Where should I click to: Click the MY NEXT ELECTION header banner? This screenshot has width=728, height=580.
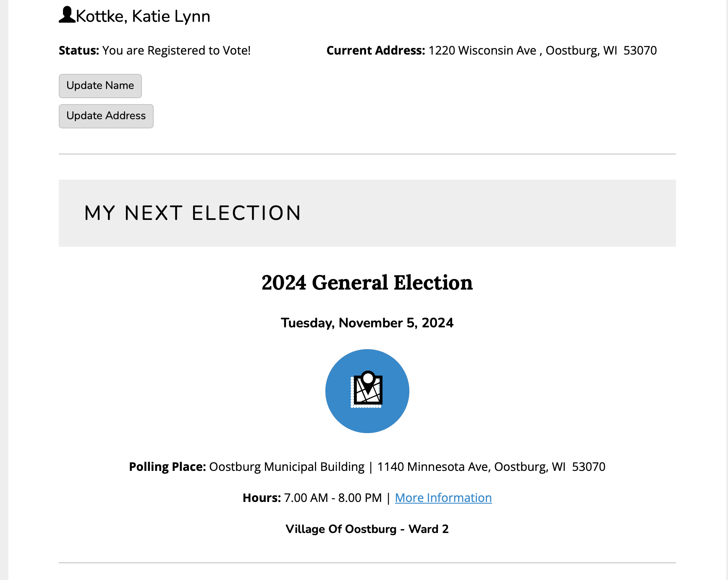pos(367,213)
